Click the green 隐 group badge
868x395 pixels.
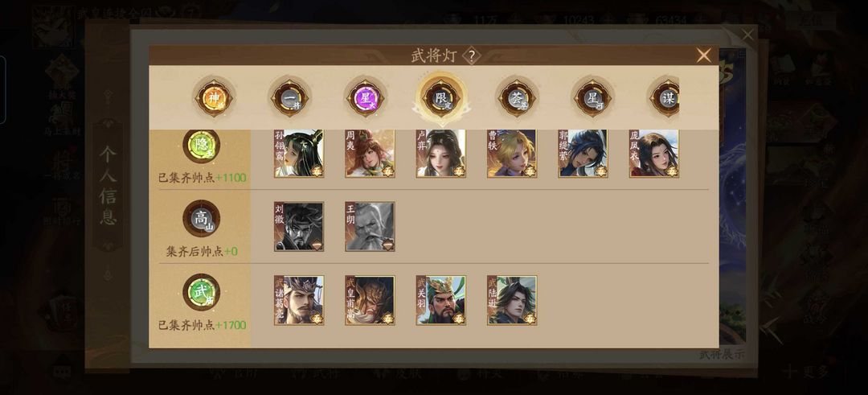point(202,145)
